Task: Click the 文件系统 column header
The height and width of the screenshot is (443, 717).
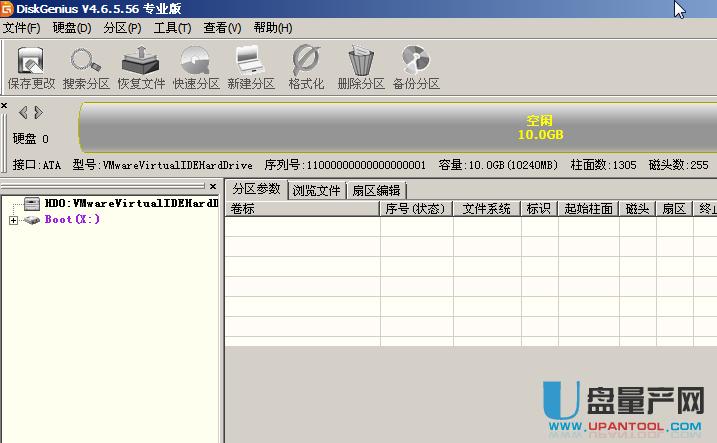Action: [x=487, y=209]
